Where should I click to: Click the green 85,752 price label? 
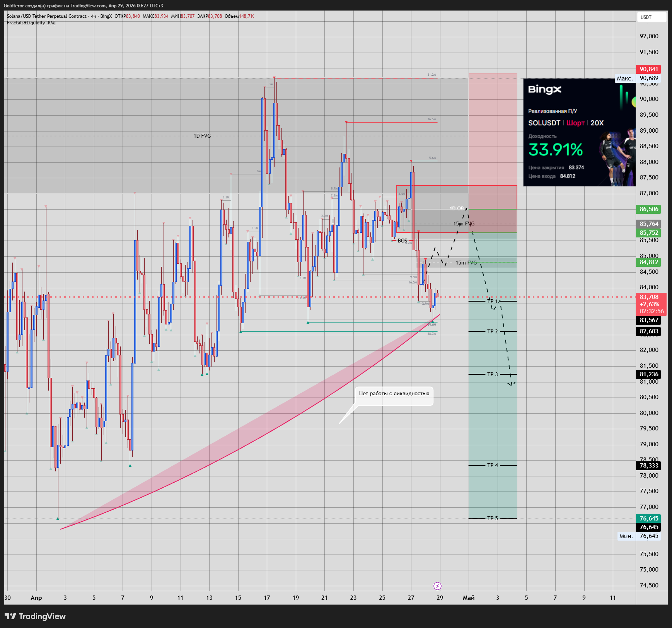(648, 233)
